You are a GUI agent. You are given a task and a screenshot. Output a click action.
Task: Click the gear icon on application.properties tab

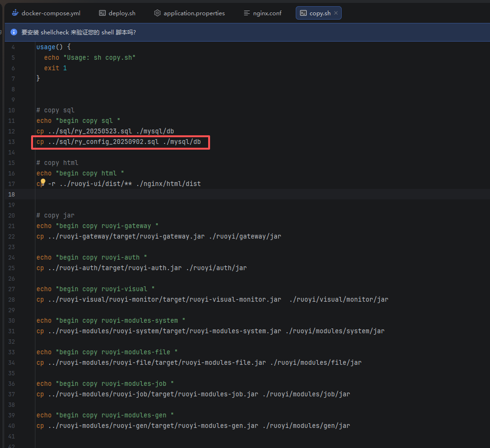pyautogui.click(x=157, y=13)
